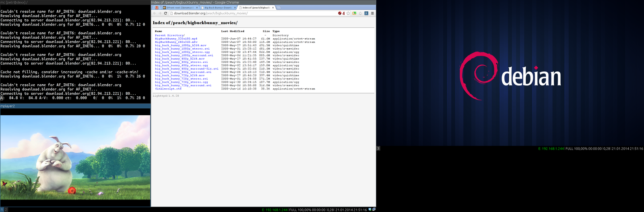This screenshot has width=644, height=212.
Task: Click the 'Name' column header
Action: (x=159, y=31)
